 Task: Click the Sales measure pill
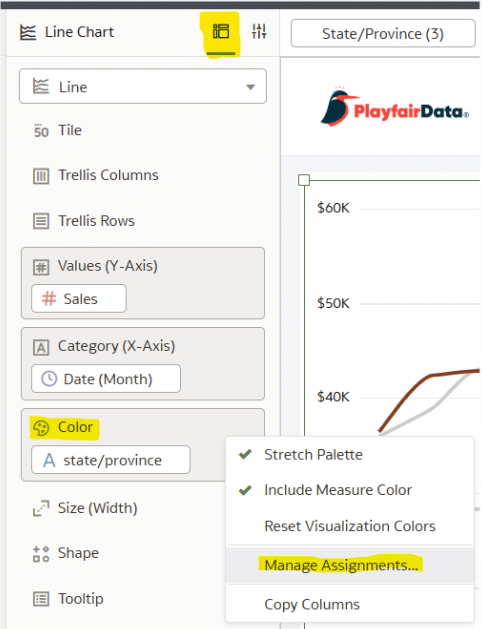coord(79,298)
